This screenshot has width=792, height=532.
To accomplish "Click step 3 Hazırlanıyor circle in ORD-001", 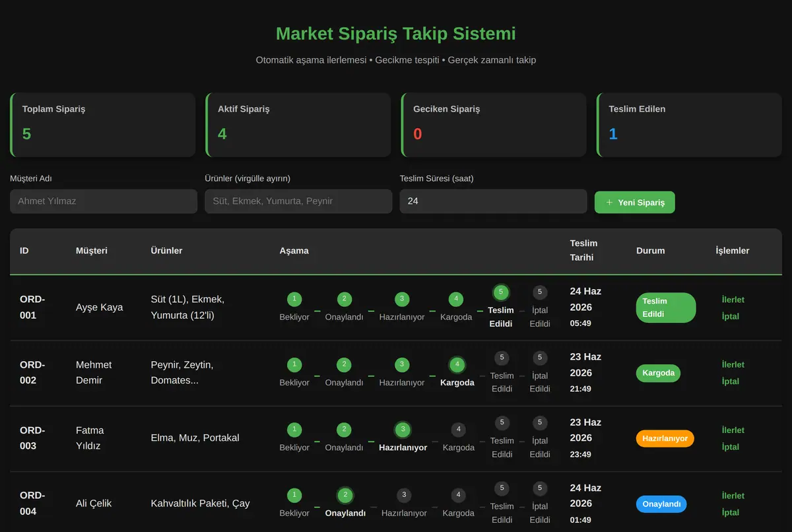I will (x=401, y=299).
